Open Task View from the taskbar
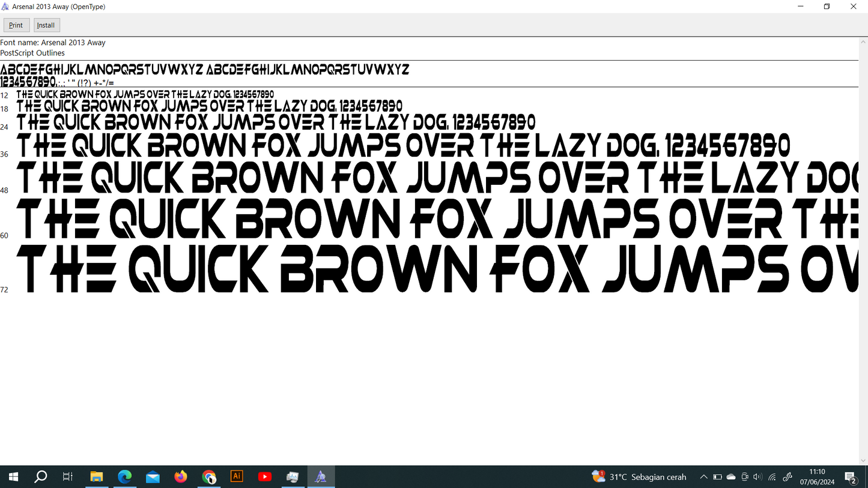The height and width of the screenshot is (488, 868). tap(68, 477)
